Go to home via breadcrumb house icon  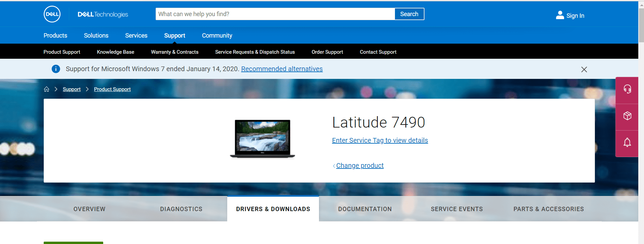(47, 89)
